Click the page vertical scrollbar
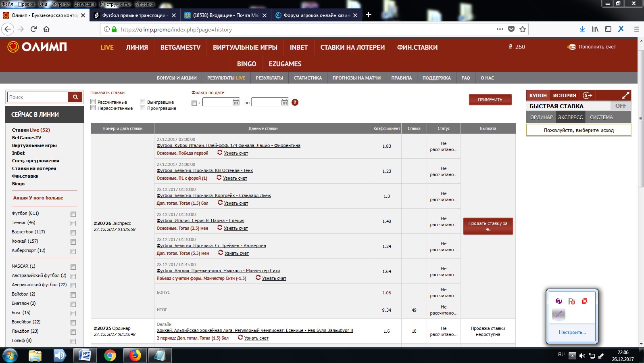 [641, 119]
